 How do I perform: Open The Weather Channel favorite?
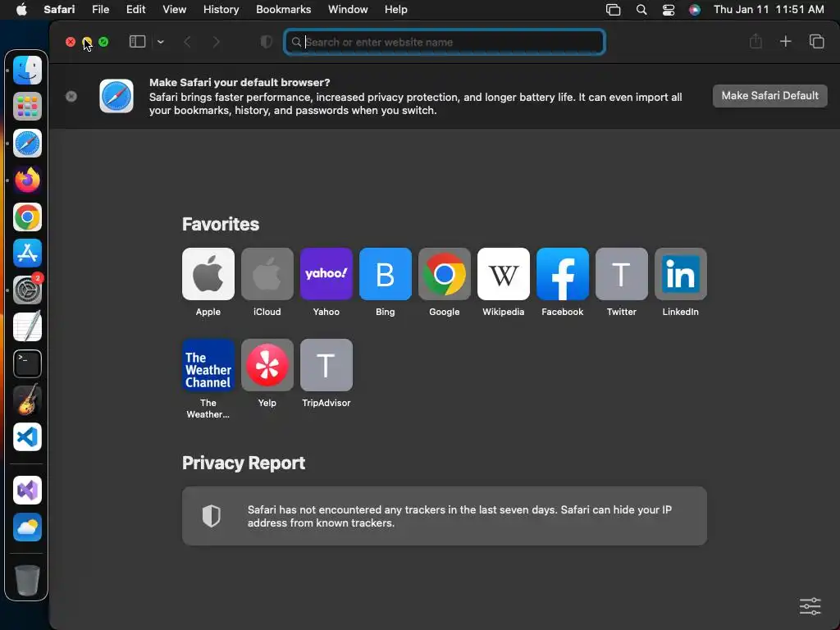pos(208,365)
